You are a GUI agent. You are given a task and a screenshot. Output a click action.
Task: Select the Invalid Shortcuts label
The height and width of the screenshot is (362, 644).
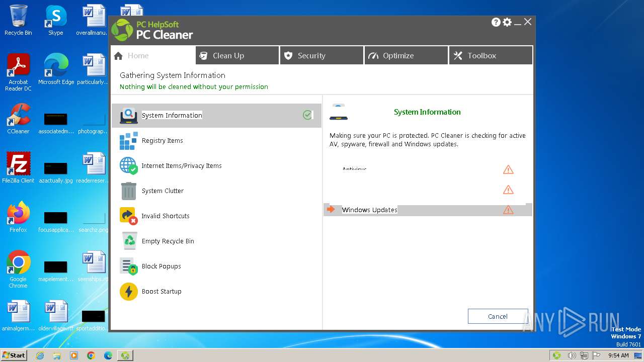(x=166, y=216)
